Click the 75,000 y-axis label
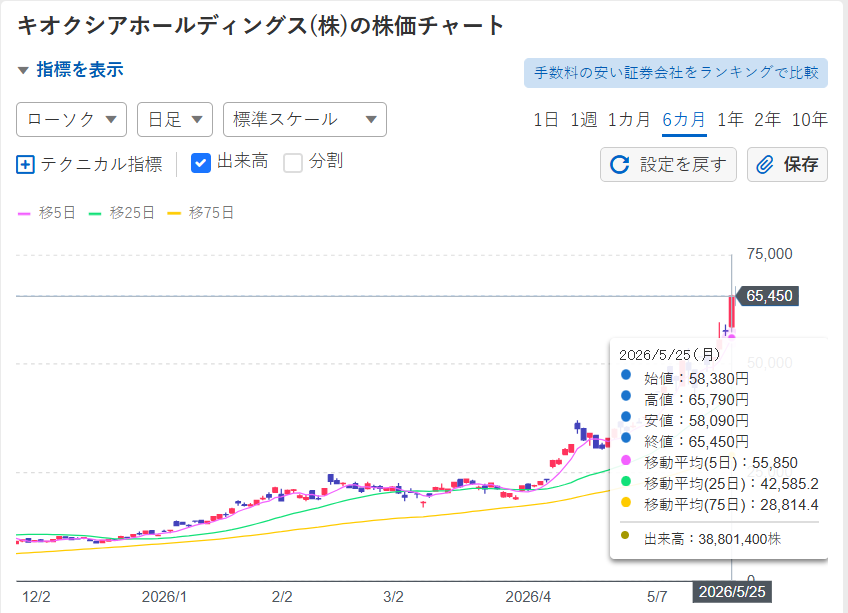Screen dimensions: 848x613 (x=770, y=254)
